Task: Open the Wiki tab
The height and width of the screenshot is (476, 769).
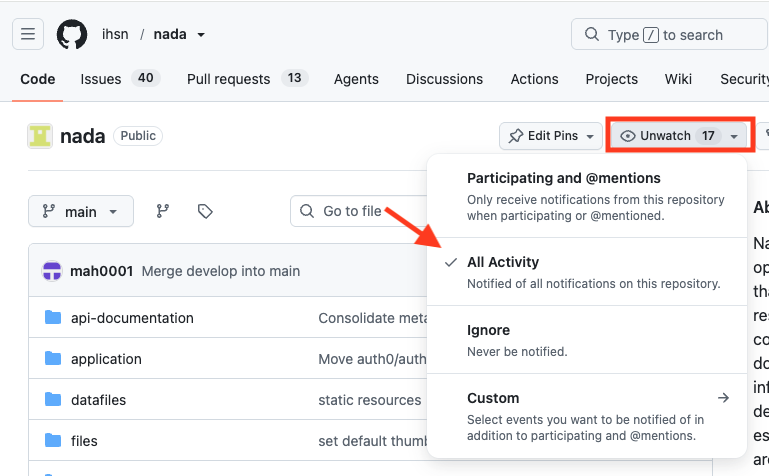Action: coord(678,79)
